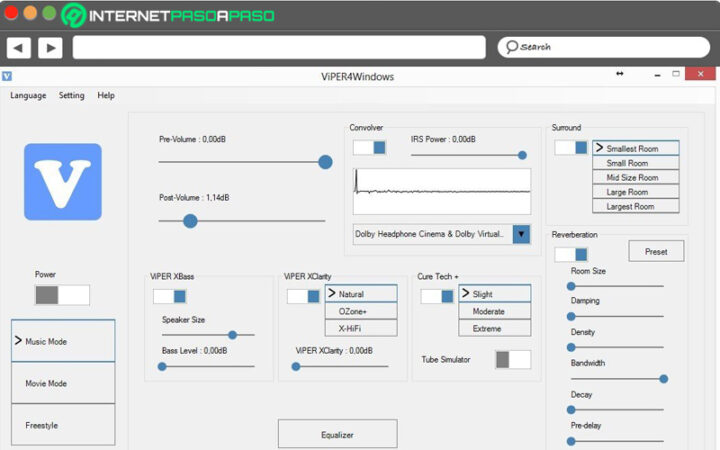
Task: Switch to Movie Mode
Action: tap(63, 383)
